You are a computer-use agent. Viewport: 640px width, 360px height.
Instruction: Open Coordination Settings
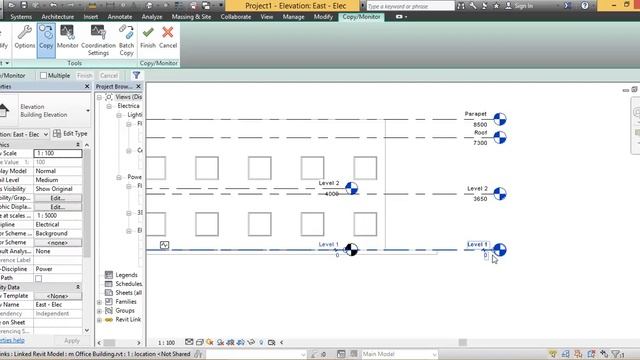[x=98, y=40]
